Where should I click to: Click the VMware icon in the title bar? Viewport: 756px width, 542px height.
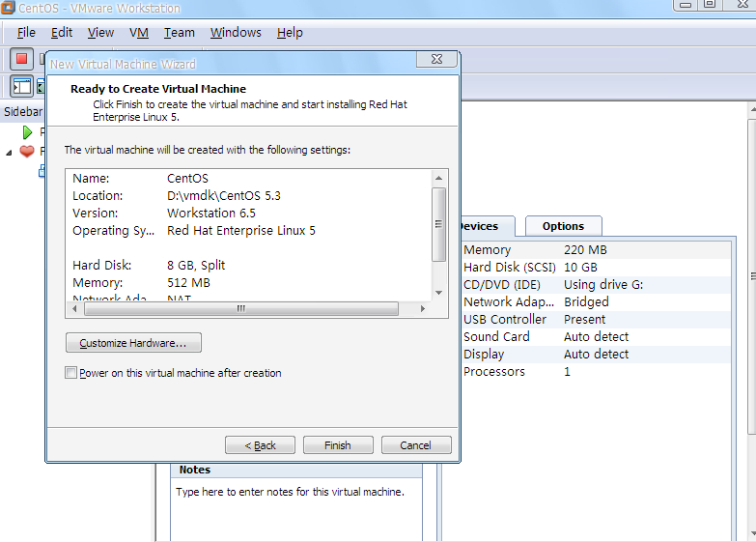7,7
